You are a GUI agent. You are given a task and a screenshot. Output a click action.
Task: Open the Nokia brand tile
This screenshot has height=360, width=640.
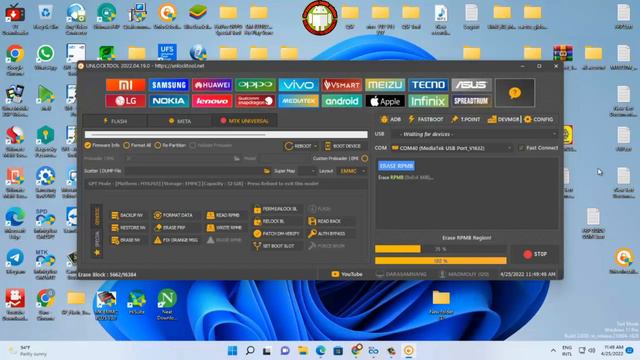click(169, 101)
